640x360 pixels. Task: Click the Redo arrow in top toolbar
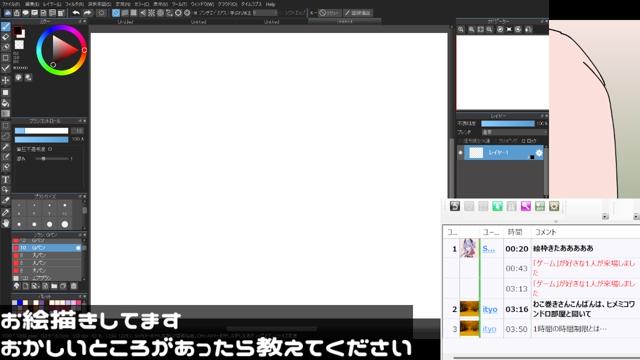tap(87, 13)
